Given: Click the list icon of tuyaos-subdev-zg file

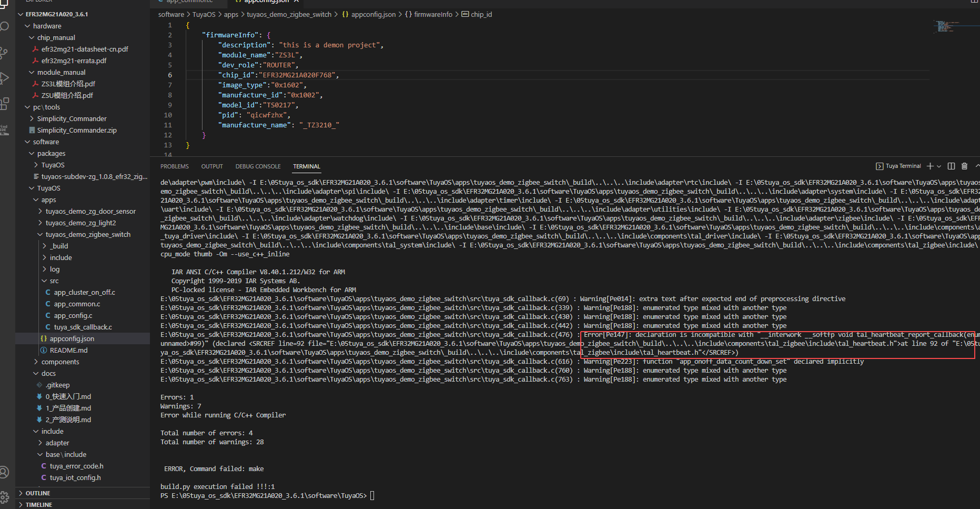Looking at the screenshot, I should pyautogui.click(x=36, y=176).
